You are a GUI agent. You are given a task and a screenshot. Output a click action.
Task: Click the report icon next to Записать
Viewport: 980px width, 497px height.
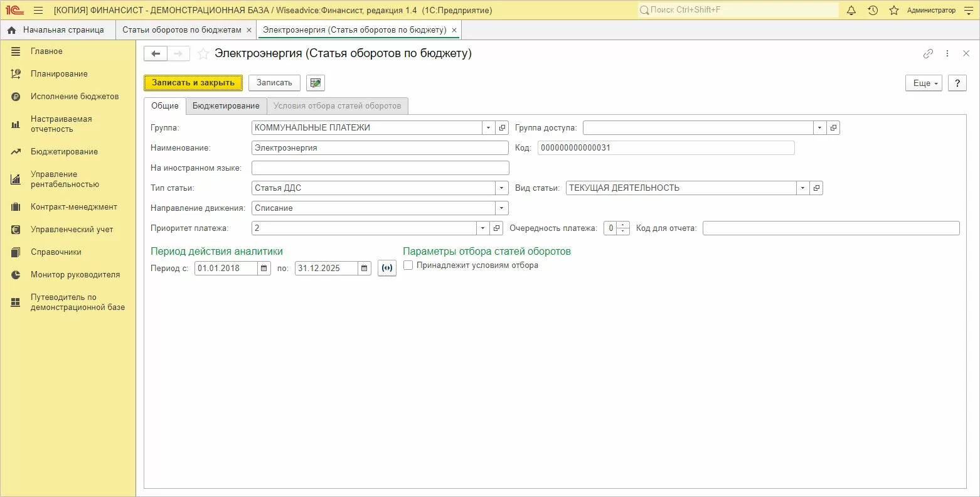(315, 83)
